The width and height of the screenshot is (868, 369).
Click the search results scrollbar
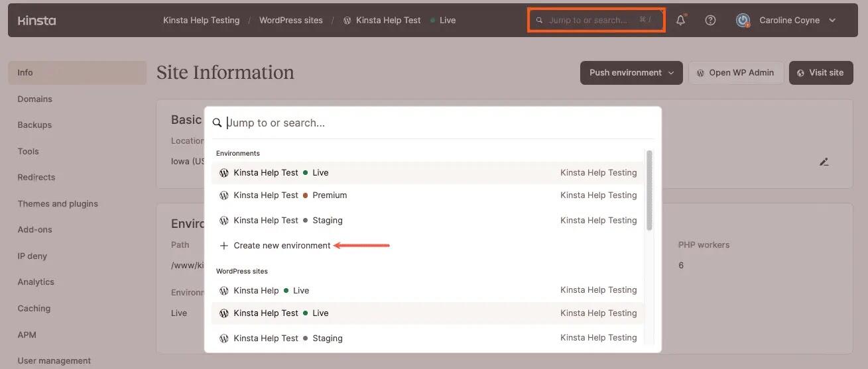649,191
